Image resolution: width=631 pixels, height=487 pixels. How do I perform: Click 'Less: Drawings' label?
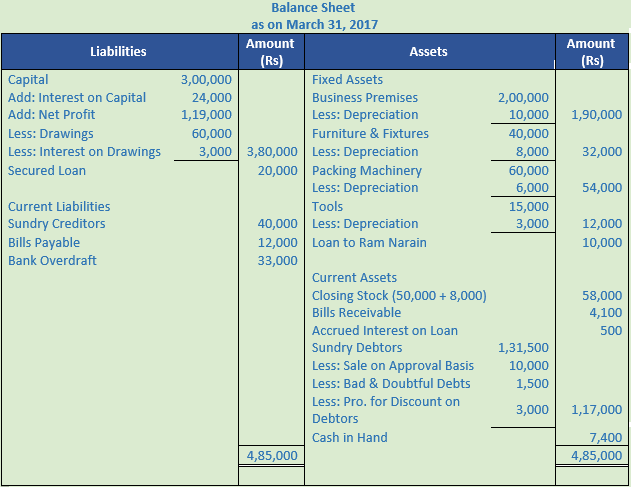(51, 134)
